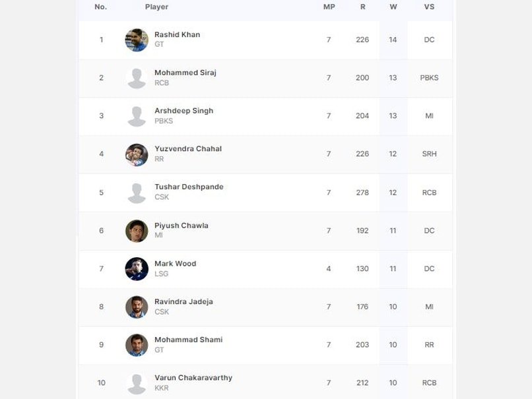Click Mohammed Siraj's placeholder avatar icon
The height and width of the screenshot is (399, 532).
137,78
